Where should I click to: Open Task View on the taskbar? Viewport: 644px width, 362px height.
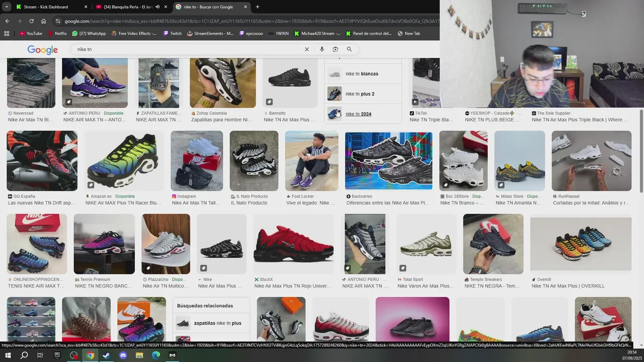coord(40,355)
